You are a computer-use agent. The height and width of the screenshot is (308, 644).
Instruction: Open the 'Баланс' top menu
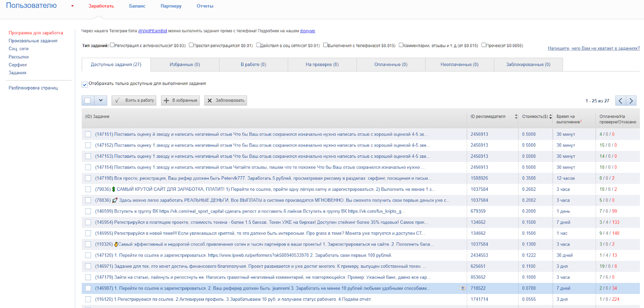pos(137,6)
